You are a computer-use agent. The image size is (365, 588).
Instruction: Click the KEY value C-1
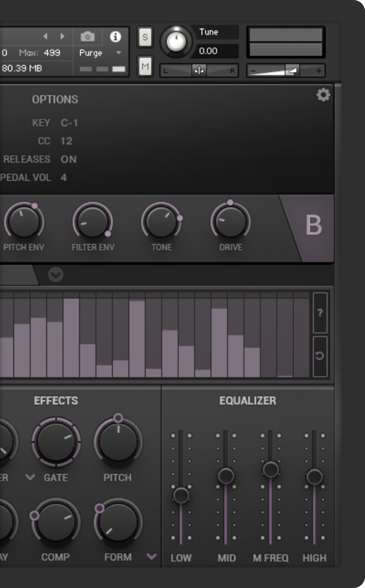pyautogui.click(x=69, y=123)
